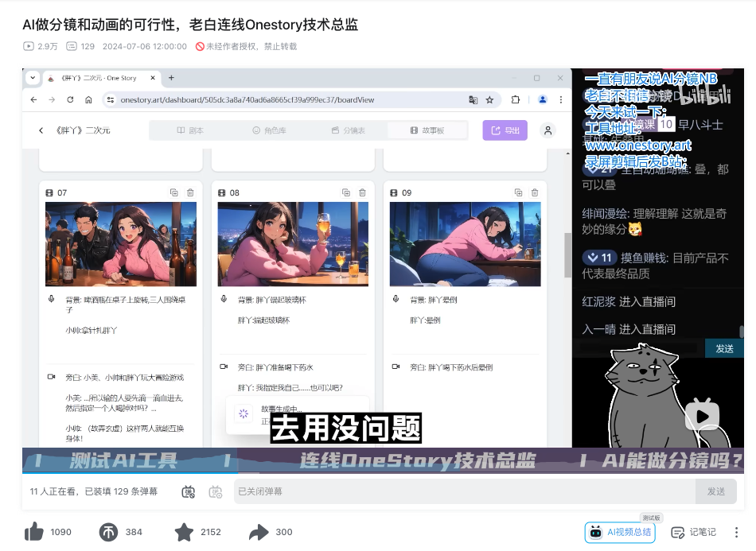Open the panel 09 storyboard image
756x551 pixels.
pyautogui.click(x=466, y=244)
